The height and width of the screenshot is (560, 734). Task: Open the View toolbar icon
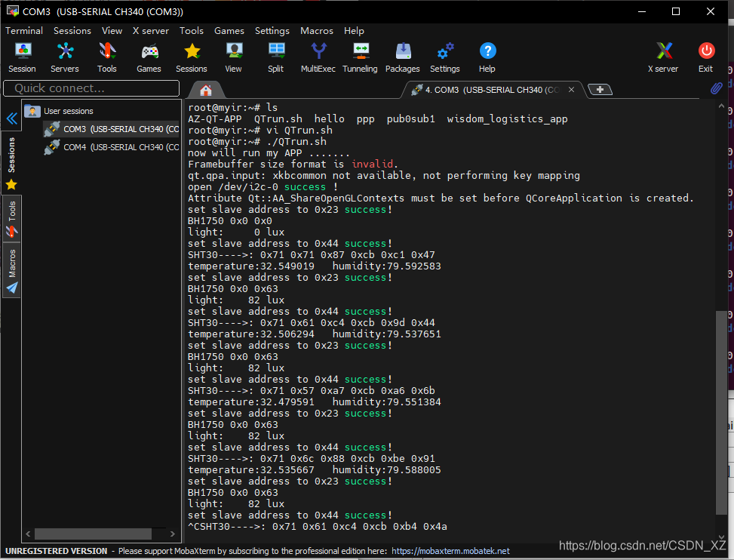pyautogui.click(x=233, y=57)
